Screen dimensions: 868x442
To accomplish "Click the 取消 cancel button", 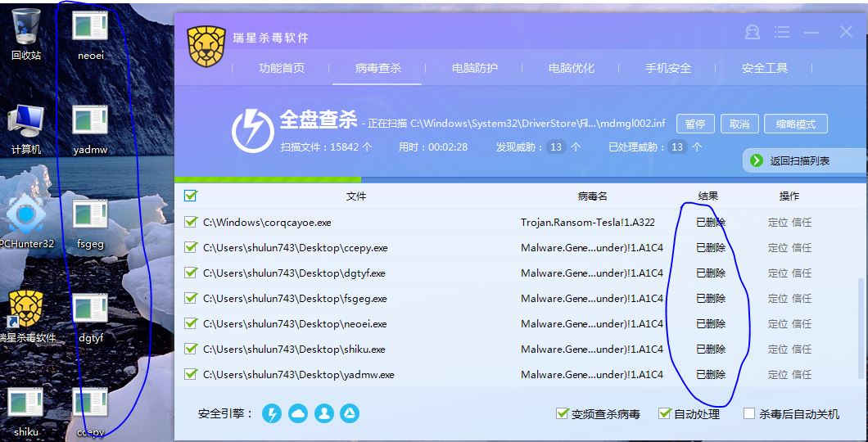I will click(739, 124).
